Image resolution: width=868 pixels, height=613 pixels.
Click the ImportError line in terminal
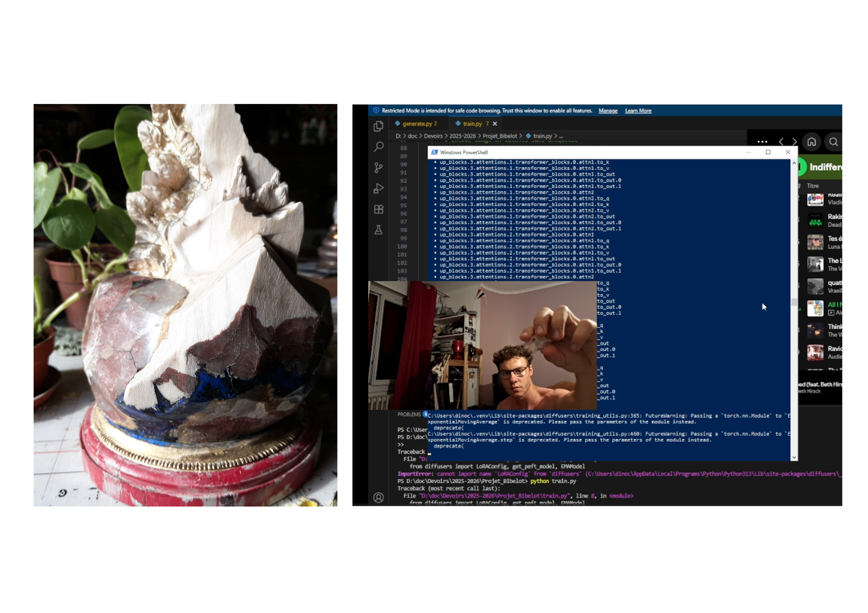click(619, 474)
